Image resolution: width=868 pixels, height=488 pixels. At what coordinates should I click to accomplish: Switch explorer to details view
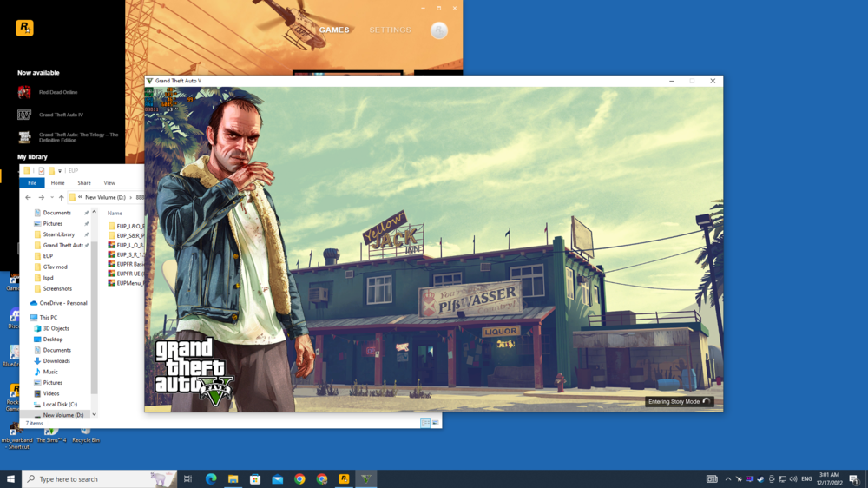click(x=425, y=423)
